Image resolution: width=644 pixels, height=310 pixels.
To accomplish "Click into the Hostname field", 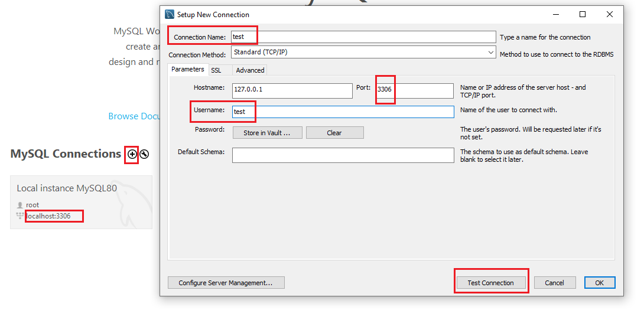I will click(292, 91).
